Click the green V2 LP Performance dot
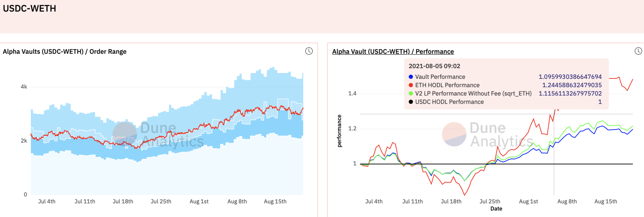The width and height of the screenshot is (644, 217). click(x=411, y=94)
